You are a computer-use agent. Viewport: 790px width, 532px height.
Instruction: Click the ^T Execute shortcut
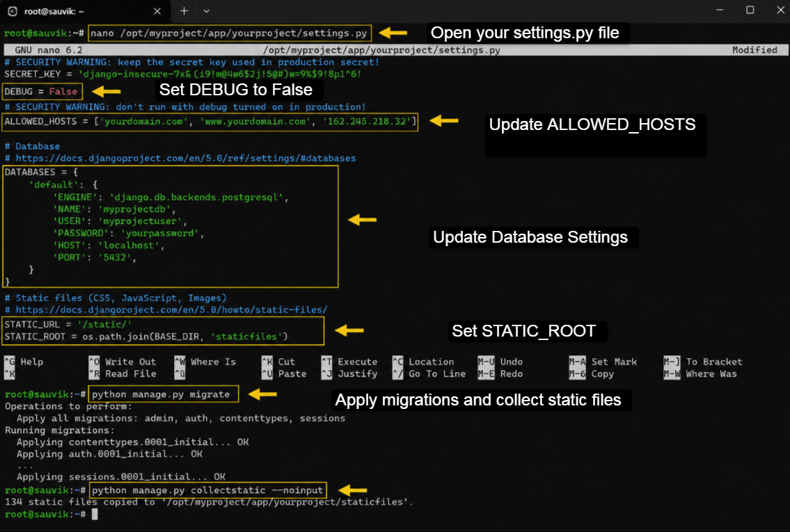[x=349, y=362]
